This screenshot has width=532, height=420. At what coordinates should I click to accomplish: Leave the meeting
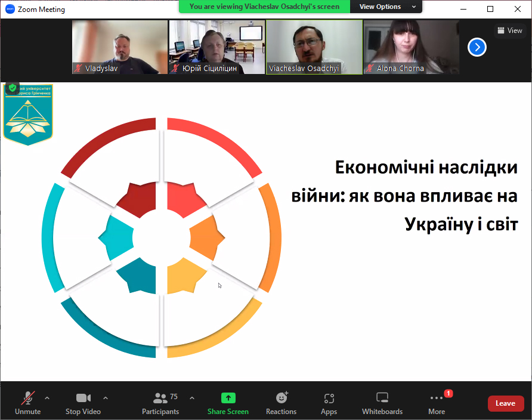(505, 403)
